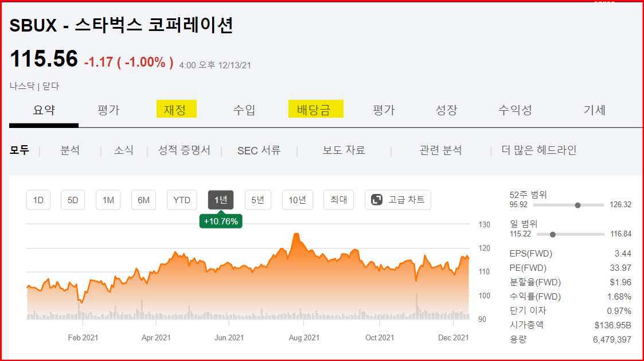Image resolution: width=644 pixels, height=361 pixels.
Task: Open 더 많은 헤드라인
Action: [x=538, y=150]
